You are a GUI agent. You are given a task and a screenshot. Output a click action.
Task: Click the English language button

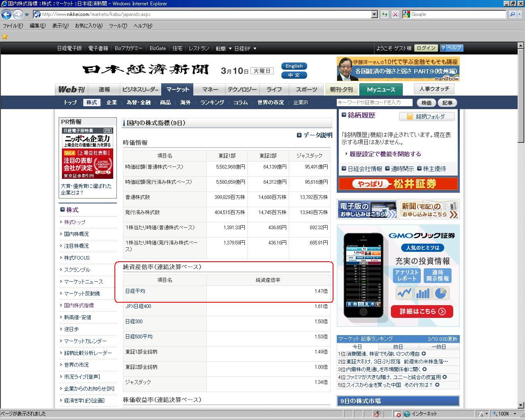coord(294,66)
